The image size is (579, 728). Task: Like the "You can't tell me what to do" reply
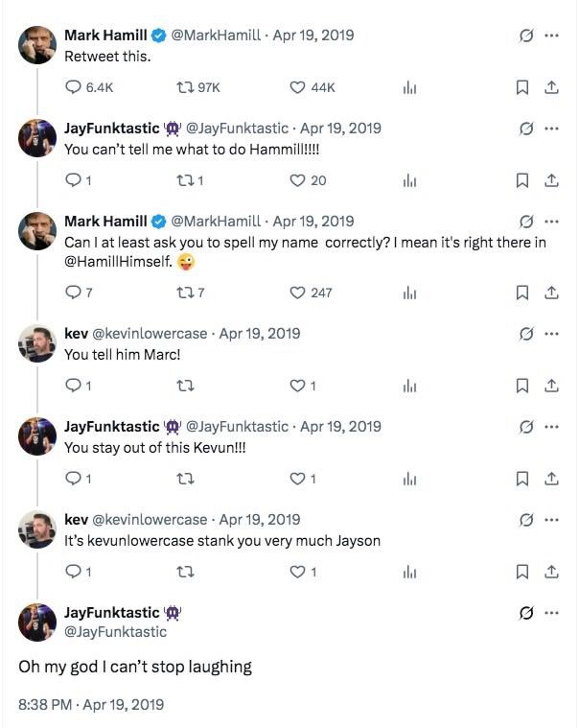click(x=297, y=180)
